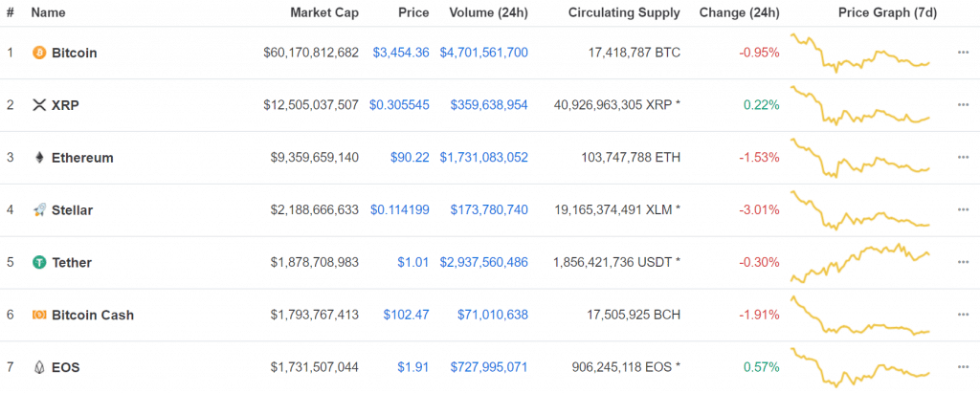Sort by Change (24h) column header
This screenshot has width=980, height=393.
[x=738, y=13]
